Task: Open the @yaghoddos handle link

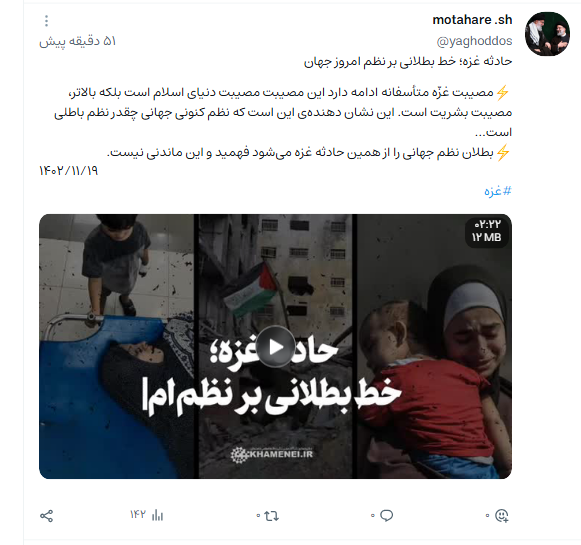Action: pos(474,41)
